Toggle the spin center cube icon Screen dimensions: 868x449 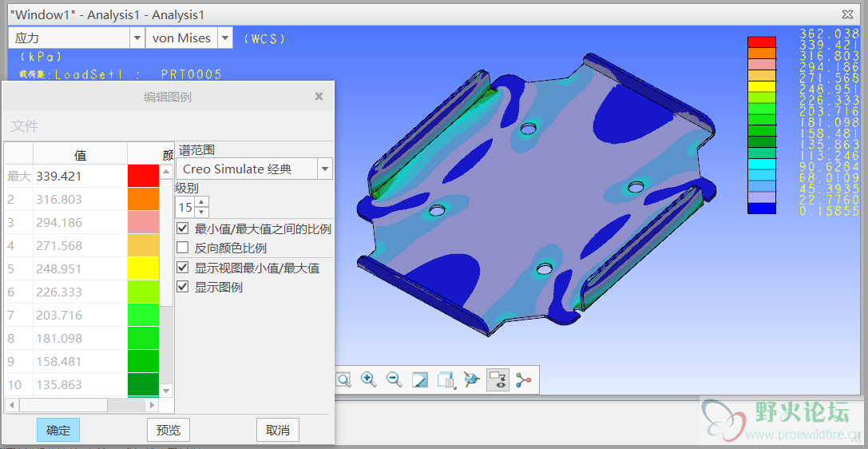coord(471,379)
